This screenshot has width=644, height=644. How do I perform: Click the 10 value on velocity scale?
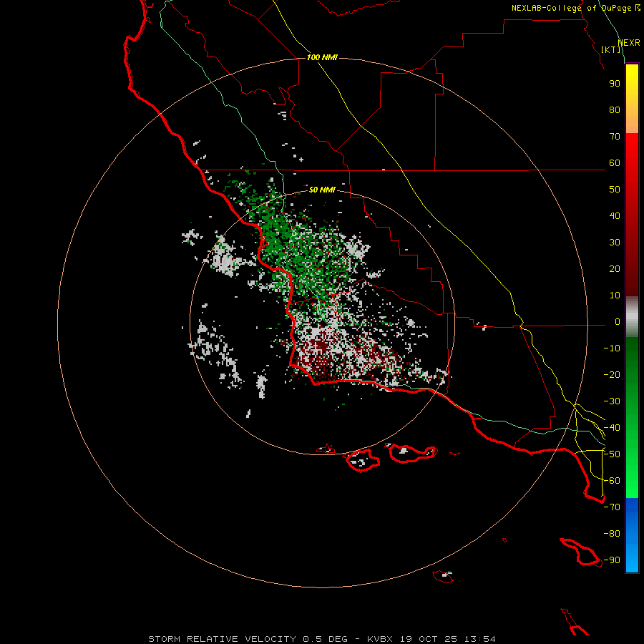coord(615,296)
